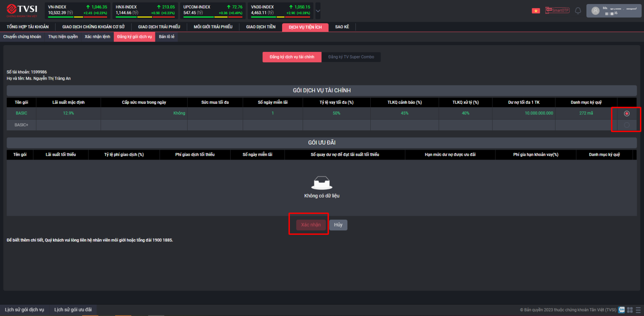Click the TVSI logo
Screen dimensions: 644x316
(22, 10)
